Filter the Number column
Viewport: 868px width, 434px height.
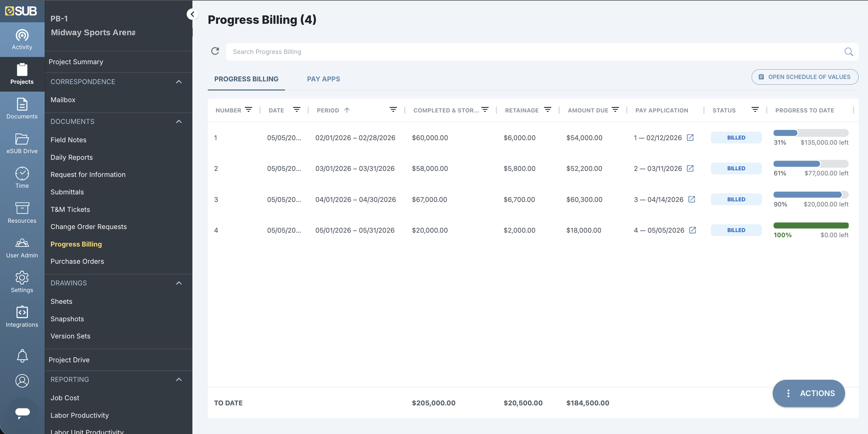pos(248,110)
